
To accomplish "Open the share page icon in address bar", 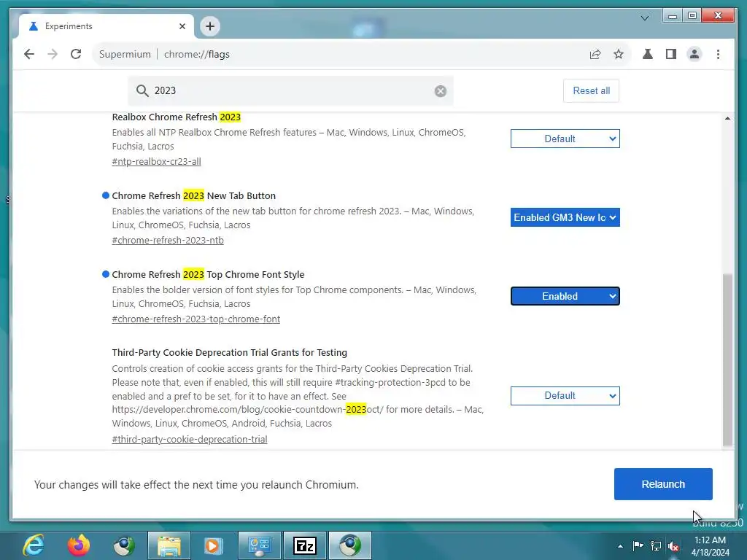I will (595, 54).
